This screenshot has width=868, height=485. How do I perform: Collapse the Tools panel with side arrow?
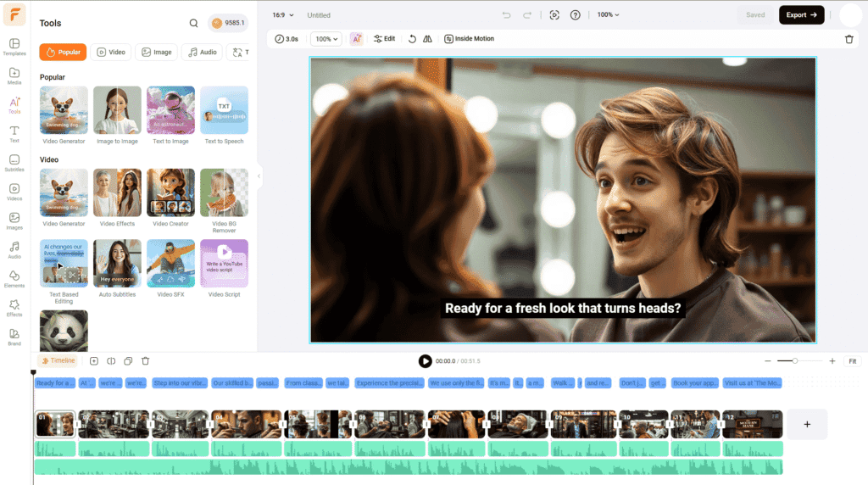(x=259, y=176)
